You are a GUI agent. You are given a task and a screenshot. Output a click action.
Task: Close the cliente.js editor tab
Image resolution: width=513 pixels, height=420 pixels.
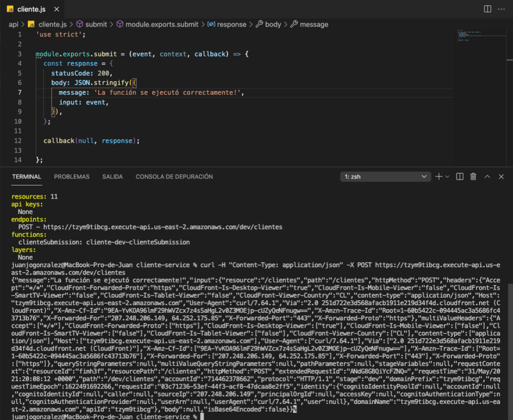pos(57,9)
